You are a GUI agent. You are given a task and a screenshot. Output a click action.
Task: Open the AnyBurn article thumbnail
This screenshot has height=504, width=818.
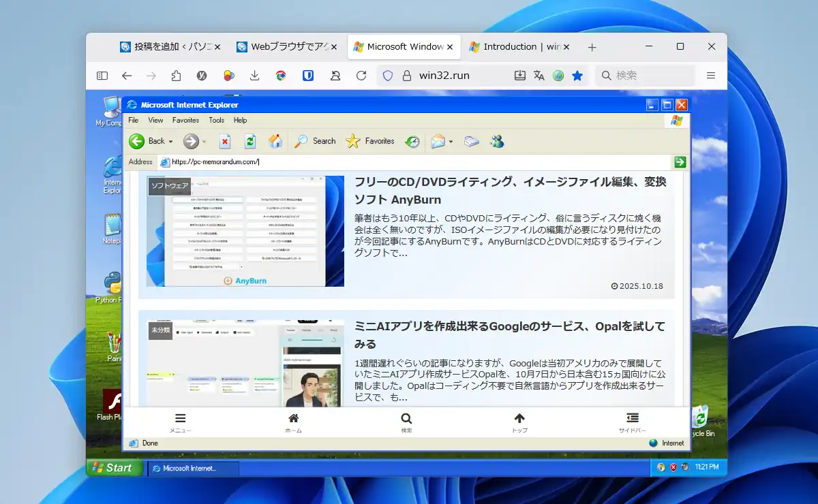click(x=245, y=231)
